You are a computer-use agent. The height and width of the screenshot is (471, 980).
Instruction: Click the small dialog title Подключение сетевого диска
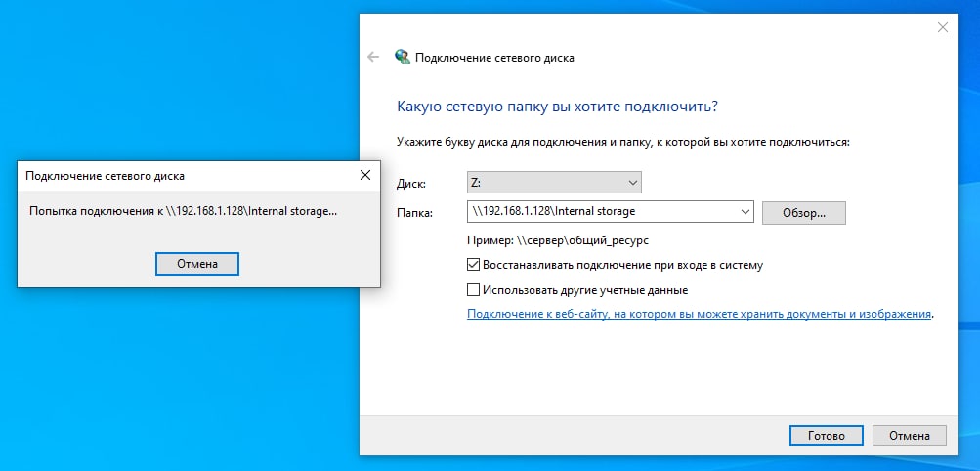click(x=105, y=176)
